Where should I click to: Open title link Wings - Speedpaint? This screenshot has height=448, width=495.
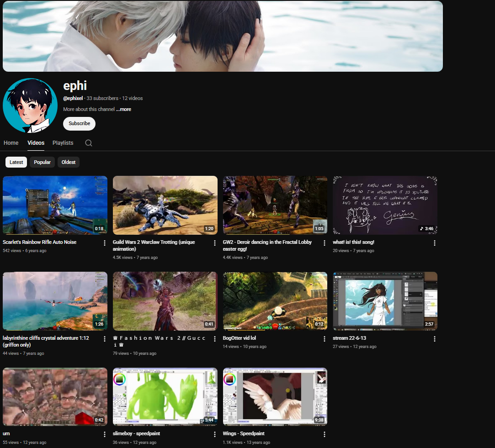[244, 433]
